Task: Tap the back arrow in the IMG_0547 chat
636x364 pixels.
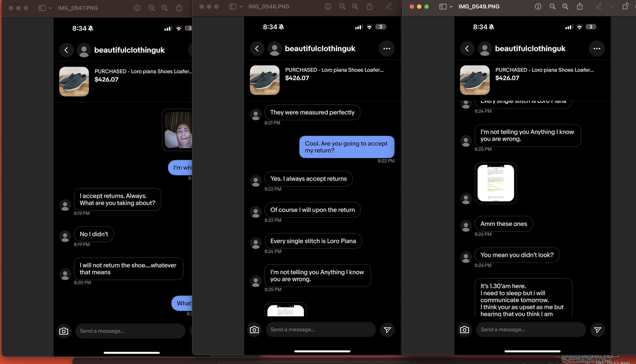Action: tap(66, 50)
